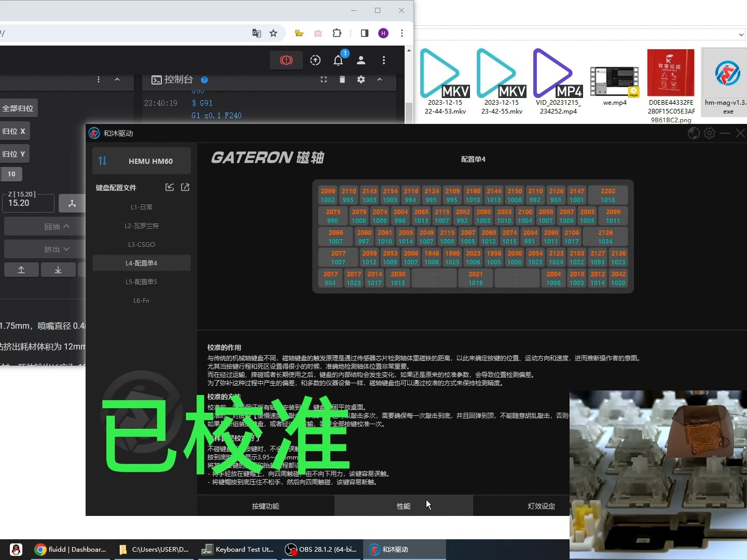747x560 pixels.
Task: Open fluidd Dashboard Chrome taskbar item
Action: (71, 550)
